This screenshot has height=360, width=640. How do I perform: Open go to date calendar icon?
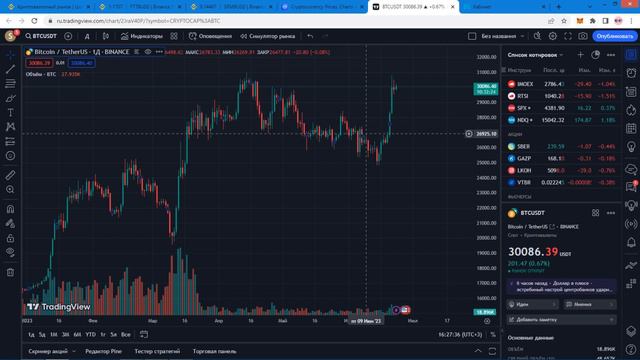(x=144, y=335)
